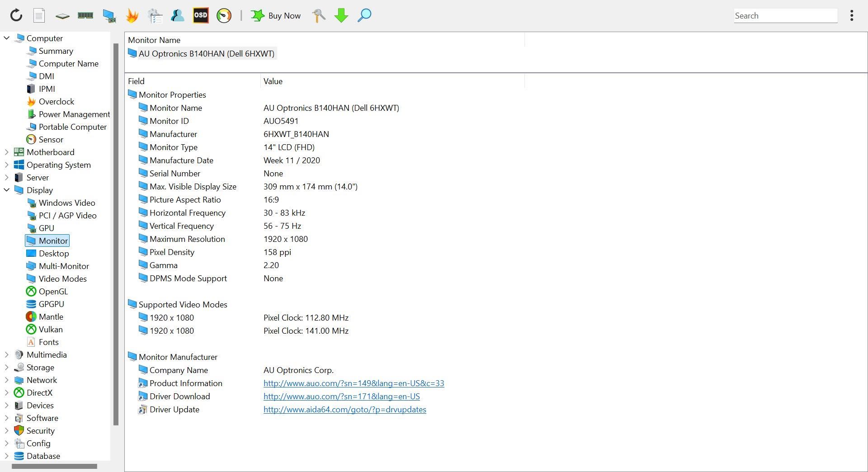Expand the Storage tree node
Viewport: 868px width, 472px height.
(x=7, y=367)
